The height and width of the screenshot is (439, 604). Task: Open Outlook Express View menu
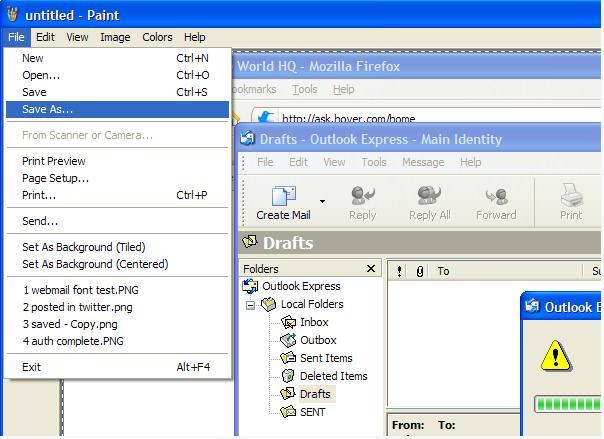(334, 163)
